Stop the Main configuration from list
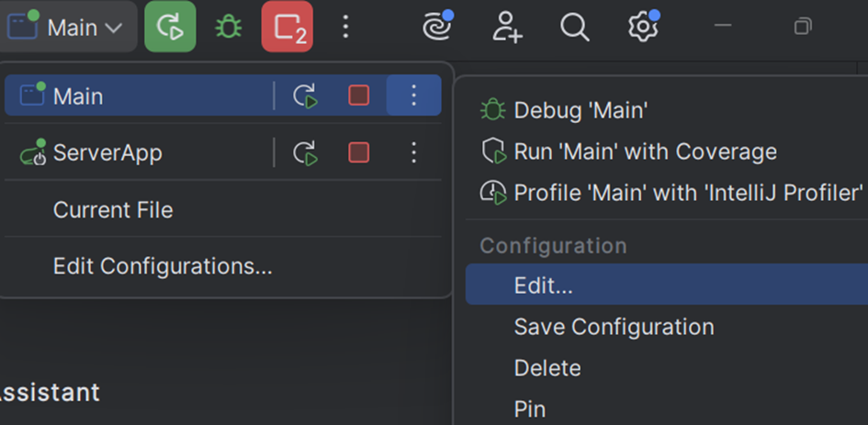Viewport: 868px width, 425px height. (359, 96)
